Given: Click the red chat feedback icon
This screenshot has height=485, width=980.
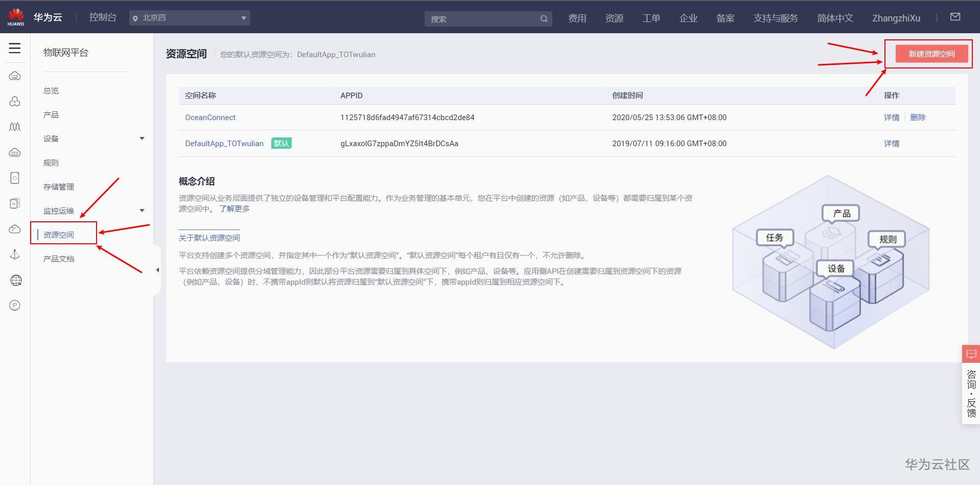Looking at the screenshot, I should tap(971, 354).
